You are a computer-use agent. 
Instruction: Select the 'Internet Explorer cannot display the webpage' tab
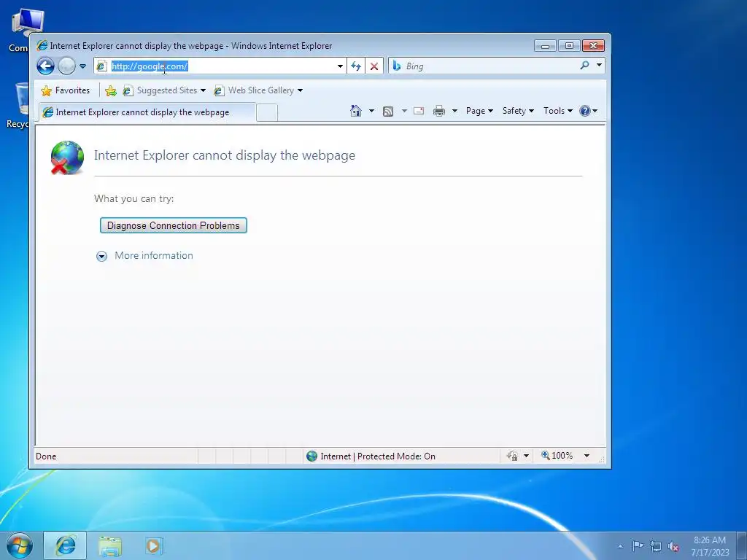[147, 112]
